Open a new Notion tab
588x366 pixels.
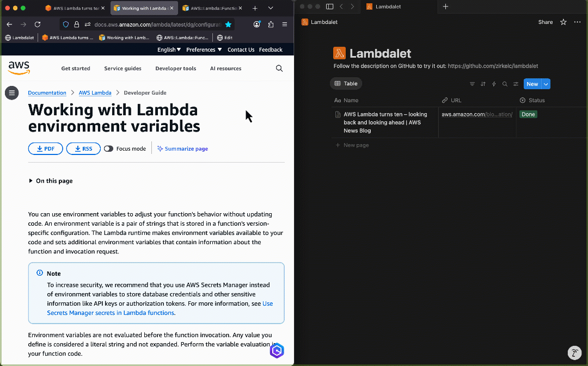pos(445,7)
